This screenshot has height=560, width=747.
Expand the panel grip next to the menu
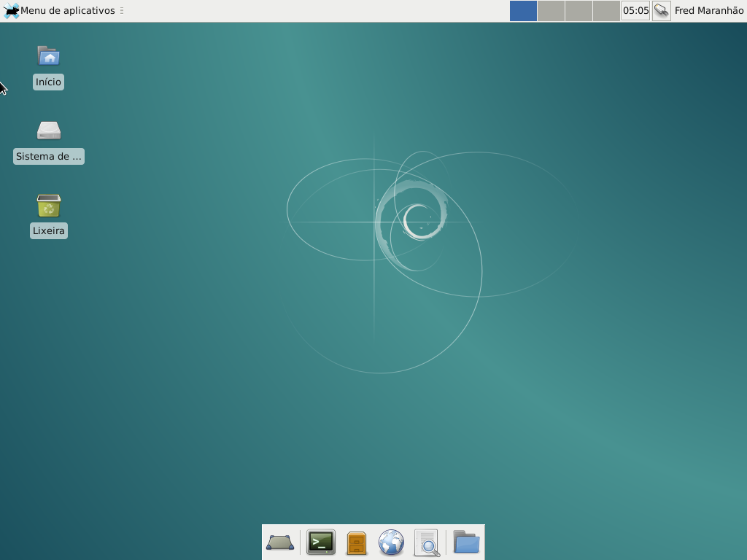(123, 11)
